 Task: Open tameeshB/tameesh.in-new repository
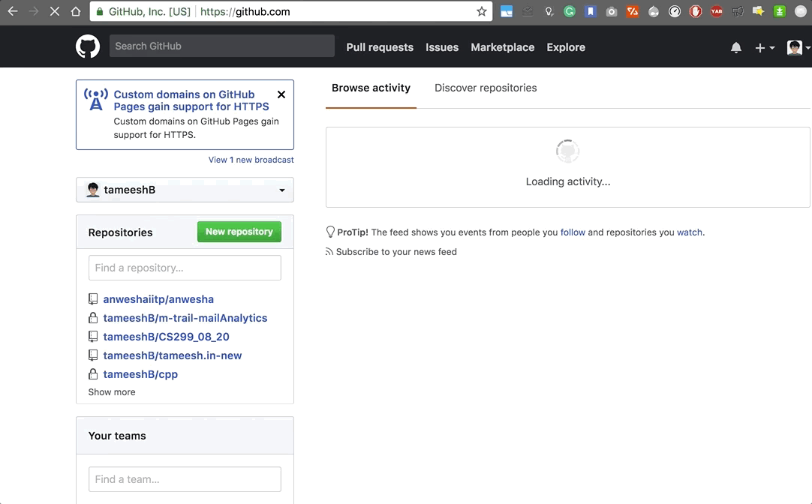172,355
